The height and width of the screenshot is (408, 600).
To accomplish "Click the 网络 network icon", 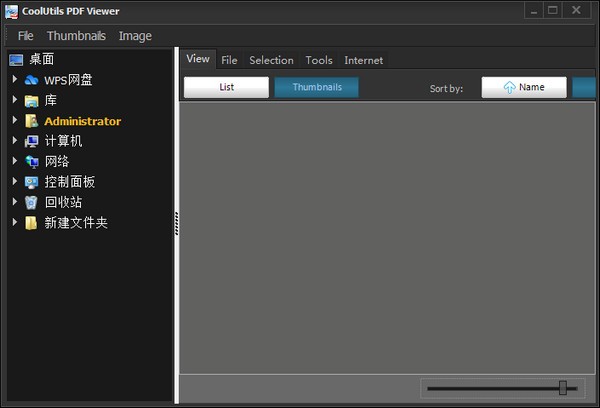I will tap(32, 162).
